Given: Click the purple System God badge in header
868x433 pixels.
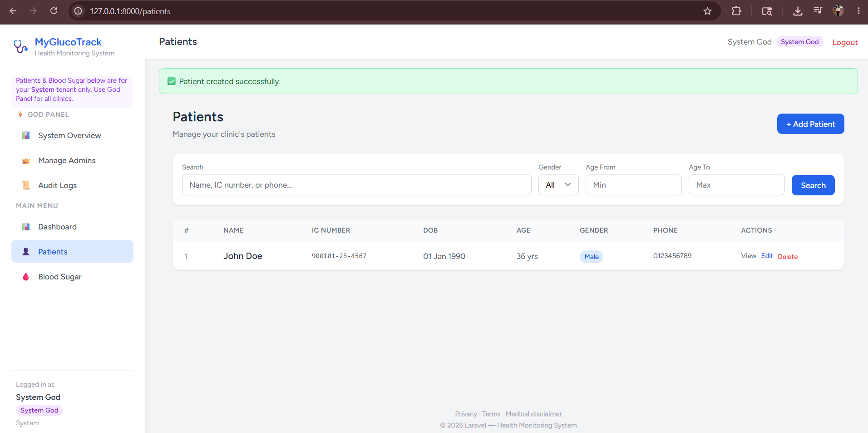Looking at the screenshot, I should coord(799,42).
